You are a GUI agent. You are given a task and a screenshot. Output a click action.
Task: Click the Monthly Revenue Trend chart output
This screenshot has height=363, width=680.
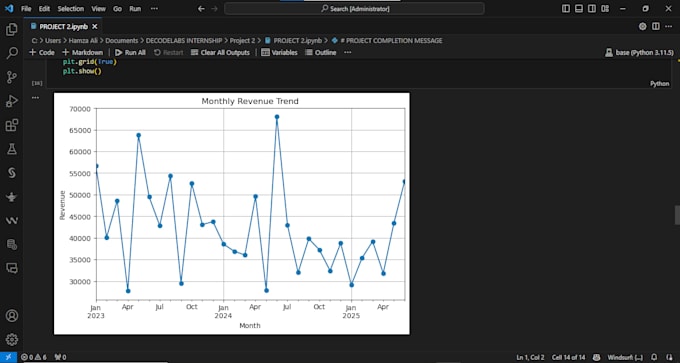tap(232, 213)
